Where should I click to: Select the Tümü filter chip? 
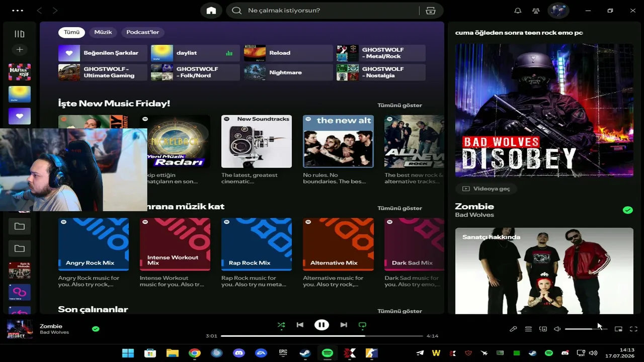tap(71, 32)
